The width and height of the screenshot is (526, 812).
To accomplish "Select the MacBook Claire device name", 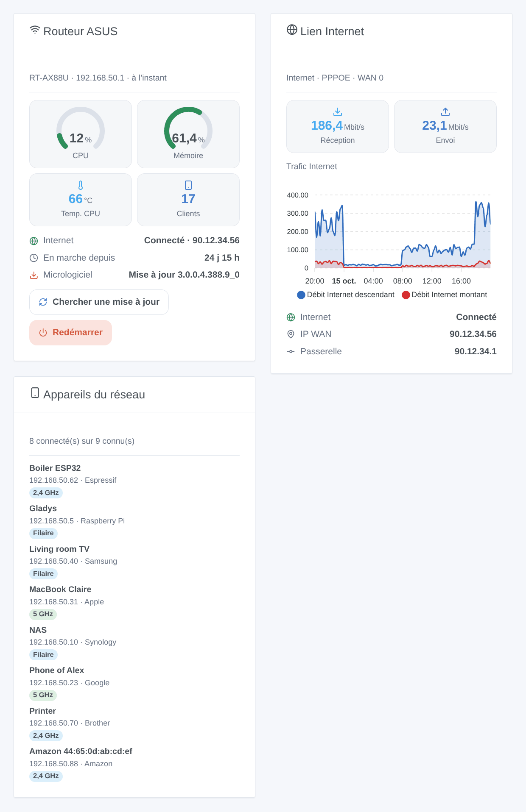I will click(x=60, y=589).
